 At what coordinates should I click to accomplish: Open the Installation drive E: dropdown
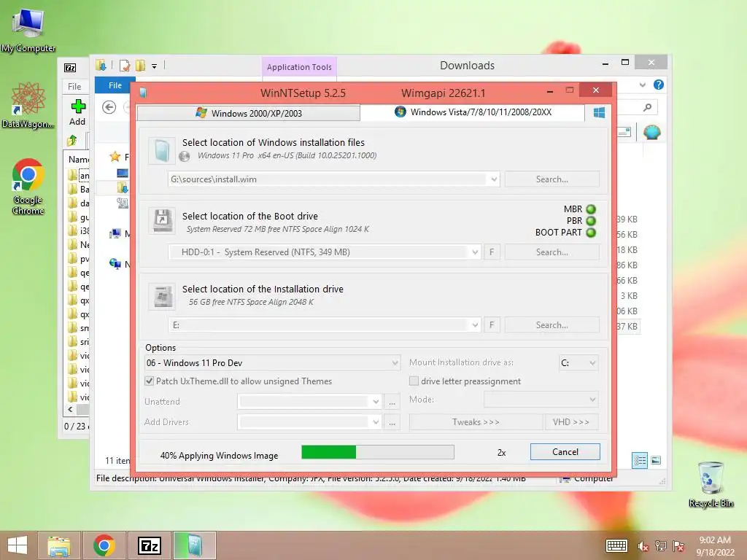click(x=475, y=325)
